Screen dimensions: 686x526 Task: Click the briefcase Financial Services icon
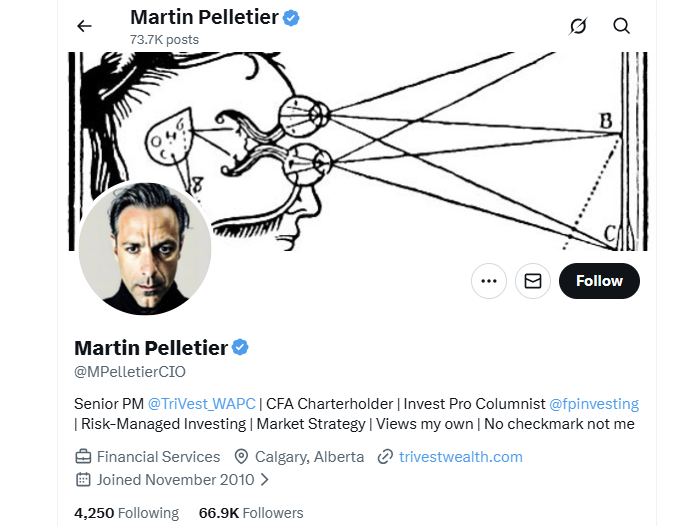pyautogui.click(x=83, y=457)
